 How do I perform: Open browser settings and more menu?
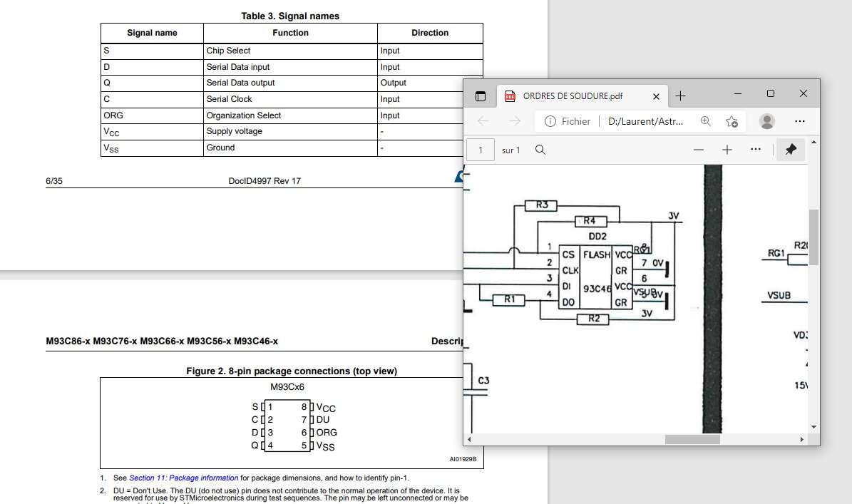click(799, 121)
